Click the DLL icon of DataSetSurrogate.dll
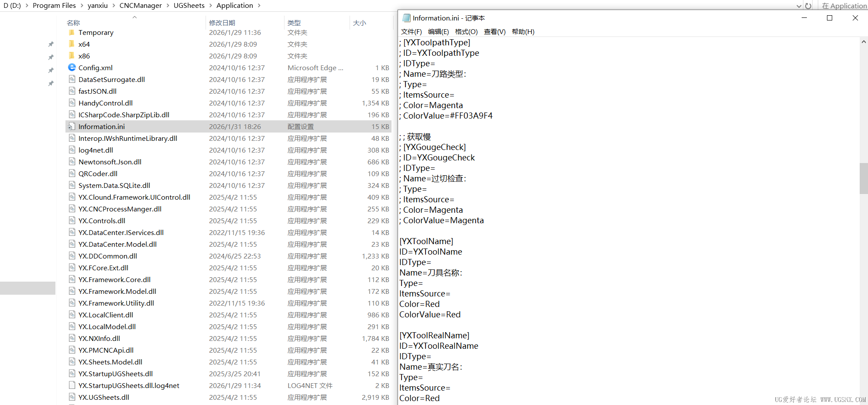The height and width of the screenshot is (405, 868). tap(72, 79)
